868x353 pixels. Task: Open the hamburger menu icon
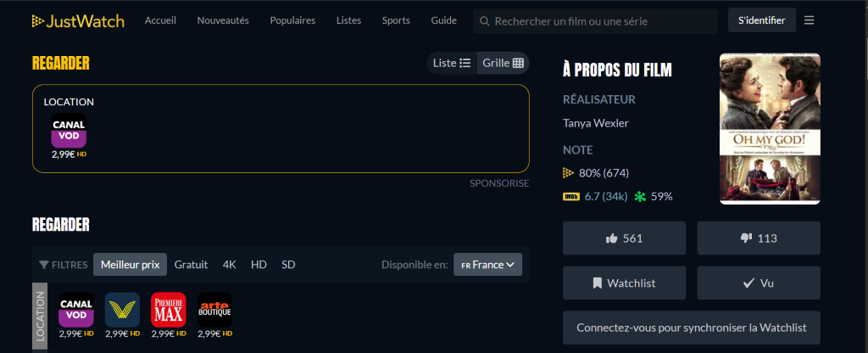pyautogui.click(x=810, y=20)
